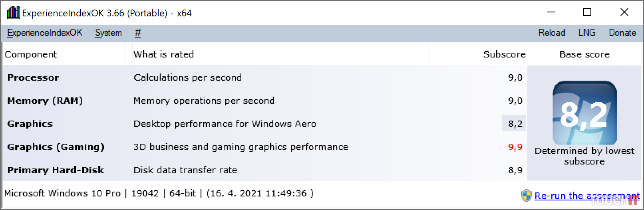
Task: Open the LNG language menu
Action: click(x=587, y=33)
